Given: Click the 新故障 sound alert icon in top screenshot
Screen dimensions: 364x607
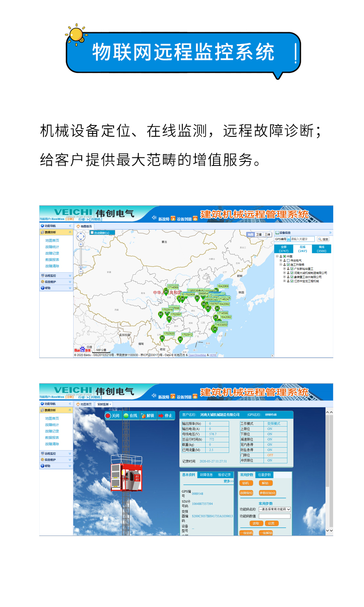Looking at the screenshot, I should click(x=154, y=218).
